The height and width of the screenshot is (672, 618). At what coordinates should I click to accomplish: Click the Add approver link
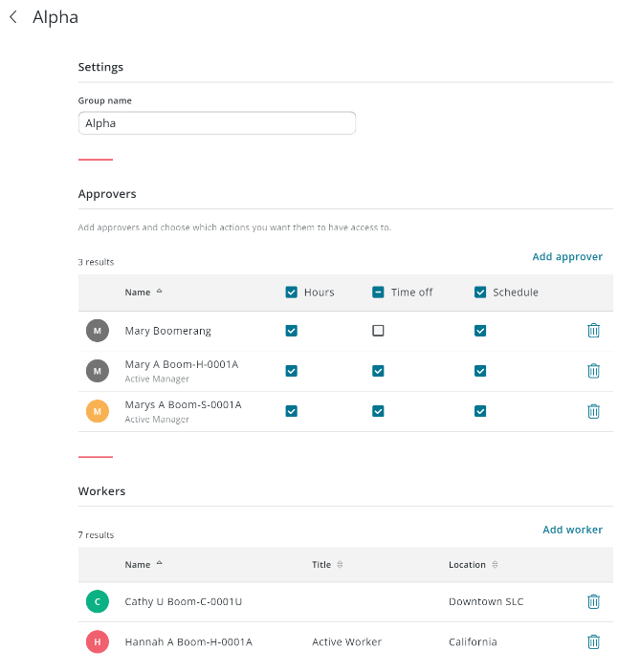tap(567, 256)
